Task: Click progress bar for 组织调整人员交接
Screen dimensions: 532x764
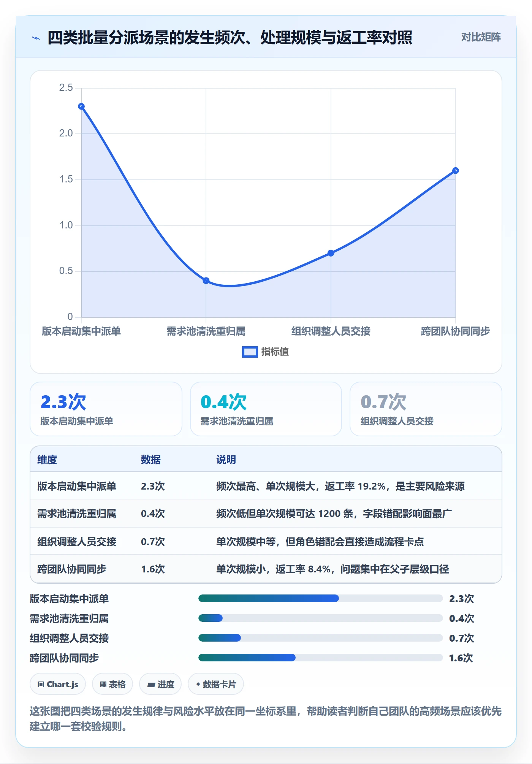Action: tap(320, 638)
